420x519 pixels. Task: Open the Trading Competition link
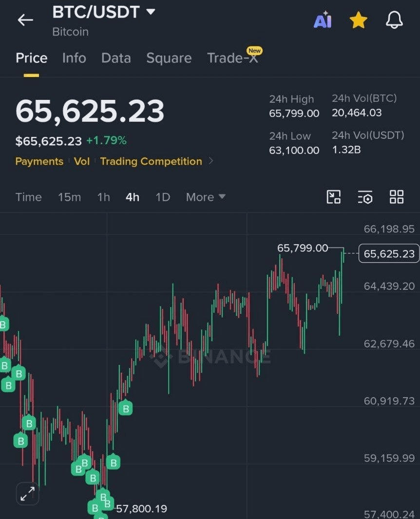tap(151, 161)
